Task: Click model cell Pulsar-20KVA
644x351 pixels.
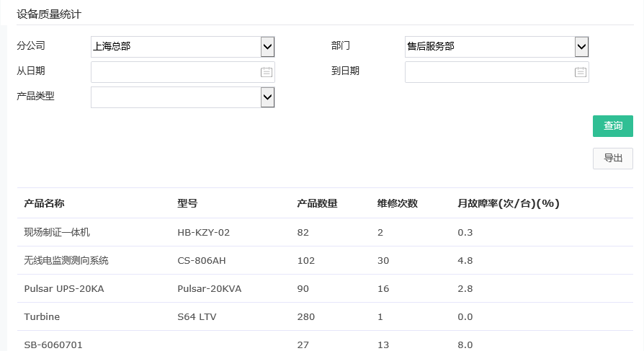Action: [209, 289]
